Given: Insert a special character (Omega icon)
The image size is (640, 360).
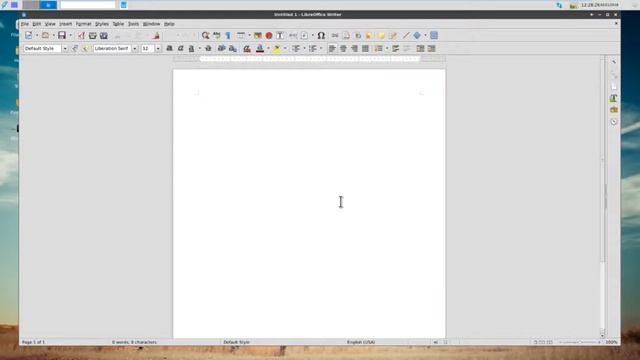Looking at the screenshot, I should [x=321, y=36].
